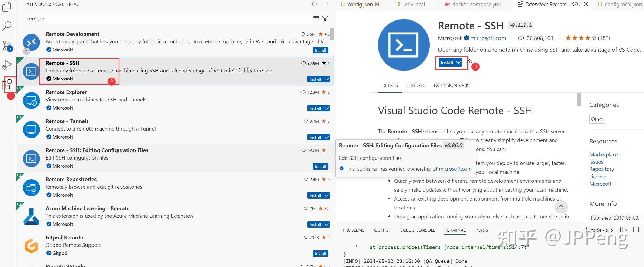Switch to the TERMINAL panel tab
Image resolution: width=644 pixels, height=267 pixels.
[x=455, y=230]
